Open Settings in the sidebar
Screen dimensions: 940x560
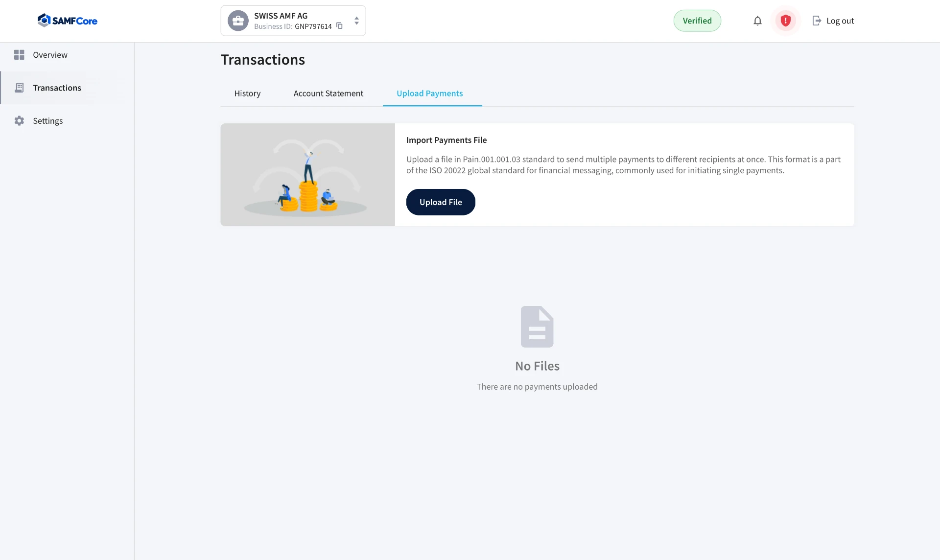[x=67, y=120]
